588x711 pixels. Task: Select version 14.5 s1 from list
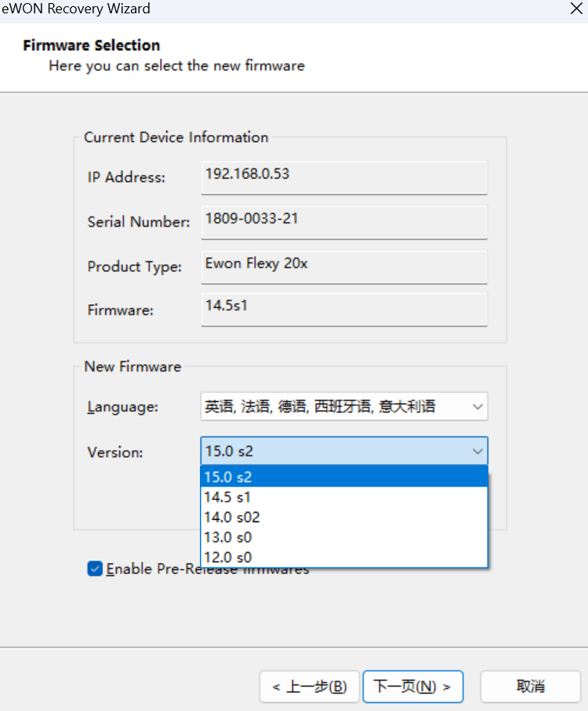[344, 497]
